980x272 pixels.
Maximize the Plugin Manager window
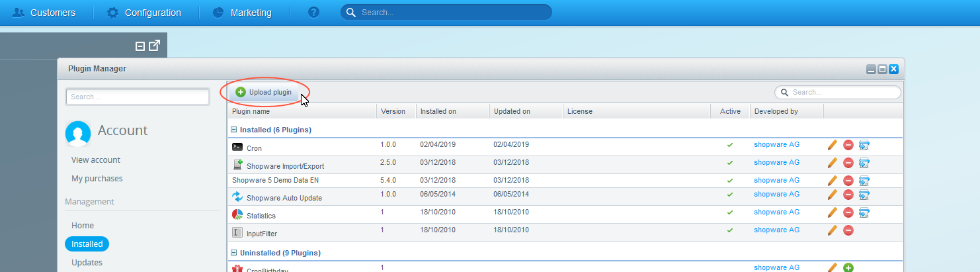882,69
